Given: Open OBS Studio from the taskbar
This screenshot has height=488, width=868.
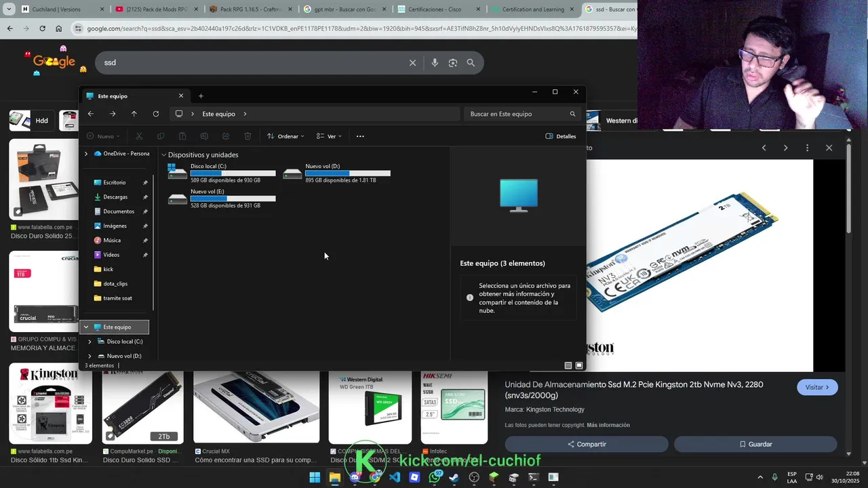Looking at the screenshot, I should (475, 477).
